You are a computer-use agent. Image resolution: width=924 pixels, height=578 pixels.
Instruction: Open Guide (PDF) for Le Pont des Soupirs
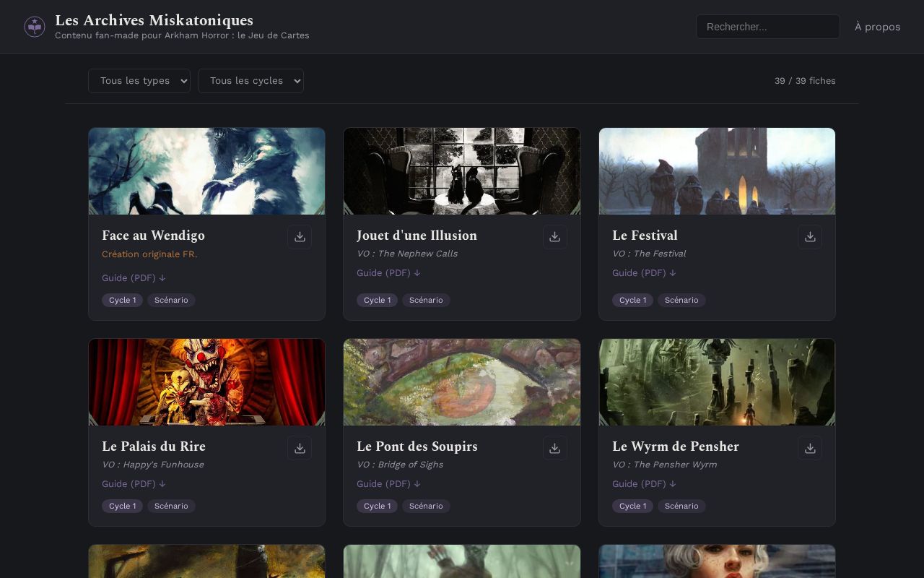388,484
